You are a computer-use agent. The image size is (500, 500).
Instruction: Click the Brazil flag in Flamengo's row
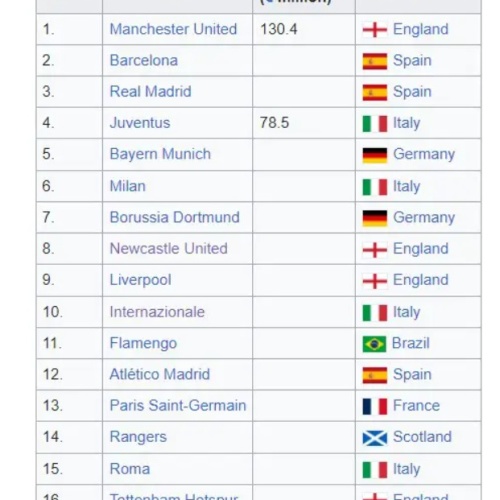374,344
